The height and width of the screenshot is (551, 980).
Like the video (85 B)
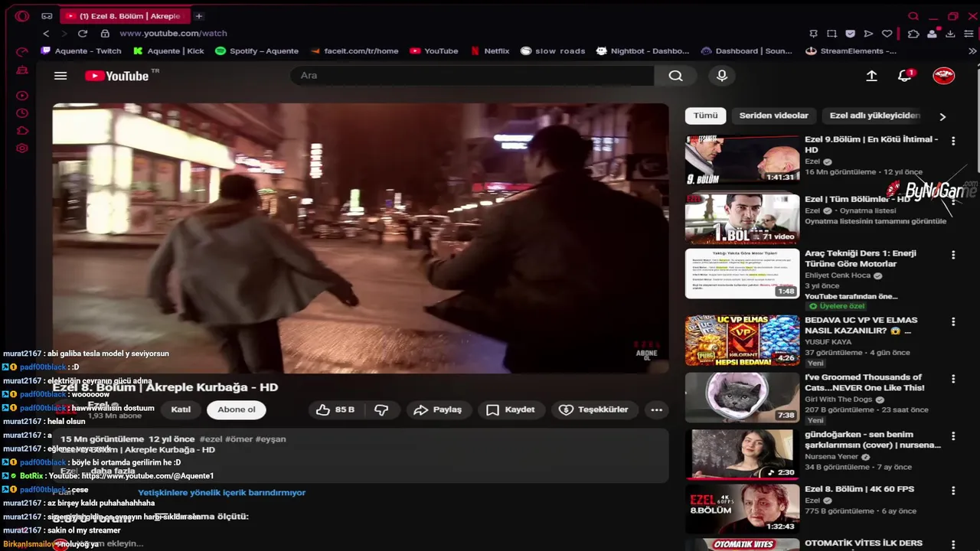(335, 410)
